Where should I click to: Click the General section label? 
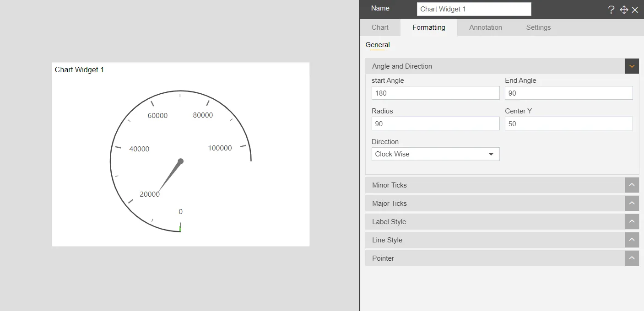click(378, 45)
